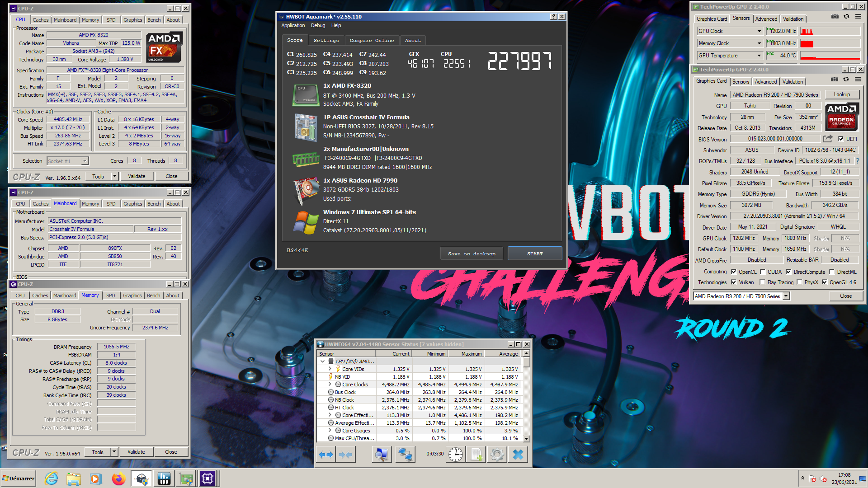Click Save to desktop button
Screen dimensions: 868x488
tap(472, 253)
